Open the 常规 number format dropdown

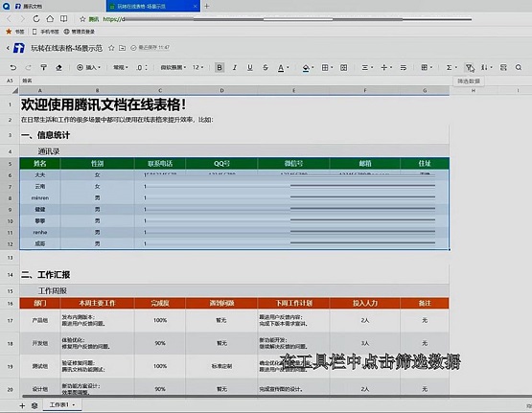click(121, 67)
